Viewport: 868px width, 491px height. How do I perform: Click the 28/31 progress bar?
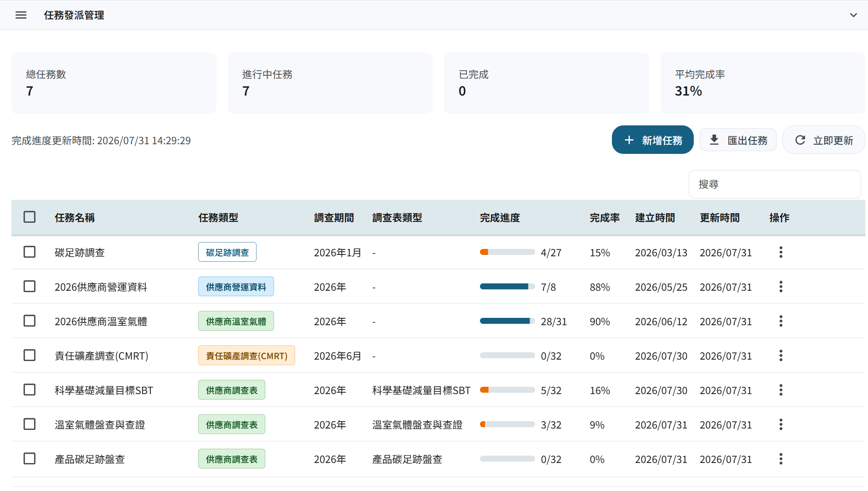507,321
